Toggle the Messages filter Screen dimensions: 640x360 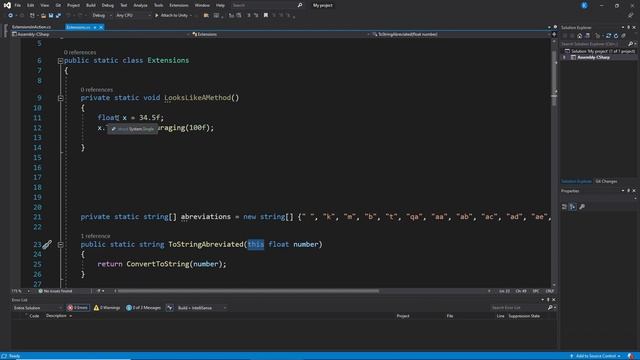143,308
